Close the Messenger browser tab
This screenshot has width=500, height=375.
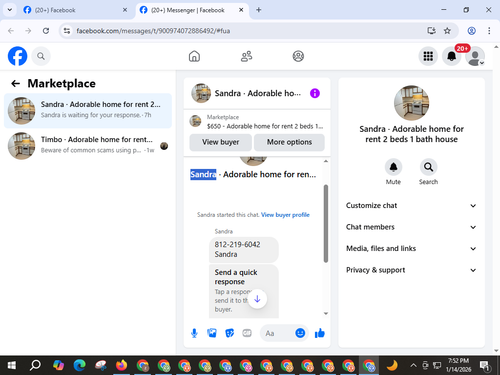241,10
